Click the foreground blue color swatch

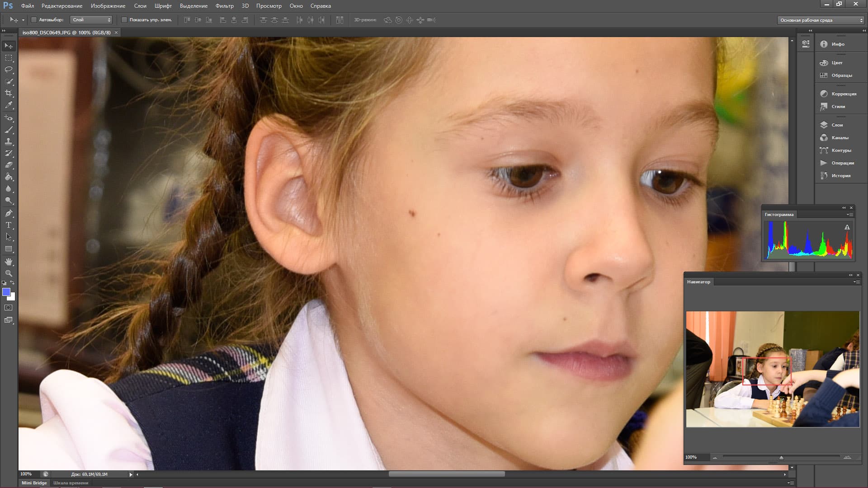6,292
